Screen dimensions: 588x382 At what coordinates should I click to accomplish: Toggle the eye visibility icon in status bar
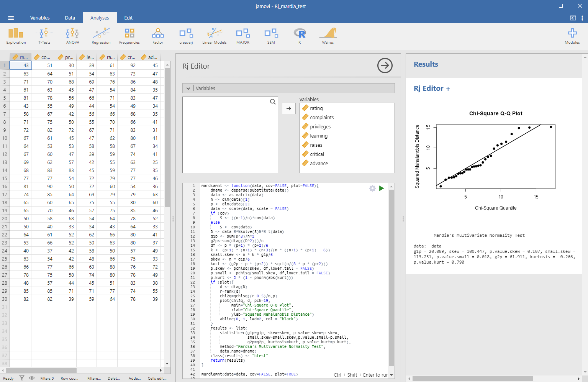(32, 378)
